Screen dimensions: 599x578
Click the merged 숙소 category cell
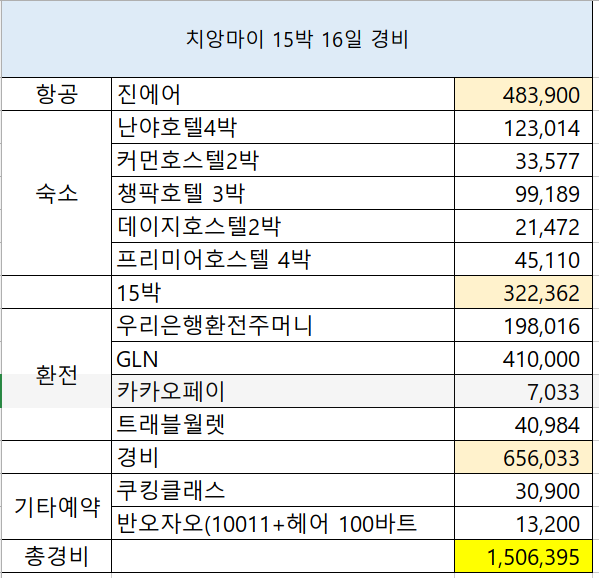coord(57,193)
